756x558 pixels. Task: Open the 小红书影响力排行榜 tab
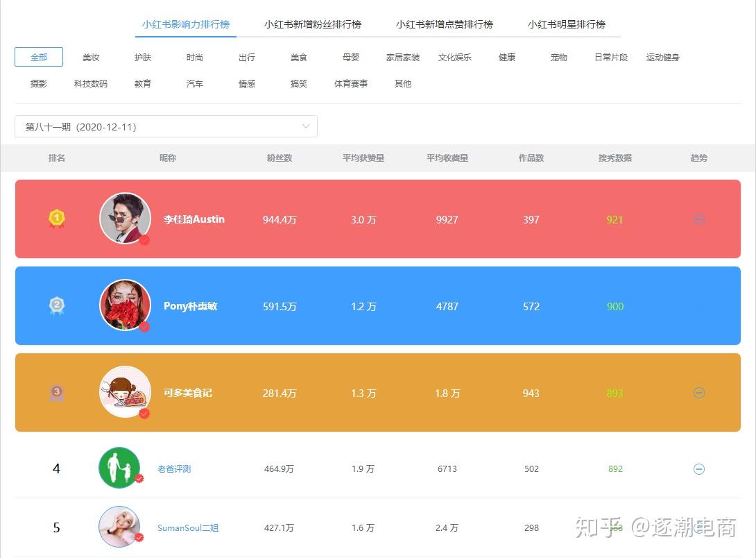[186, 24]
